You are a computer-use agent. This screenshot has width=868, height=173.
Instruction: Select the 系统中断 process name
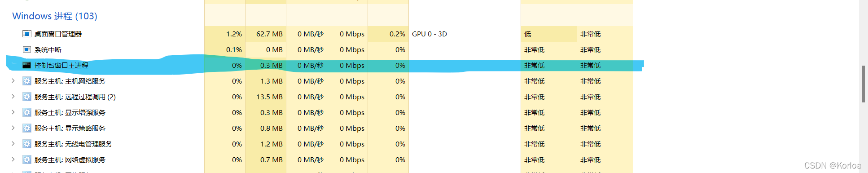click(48, 49)
